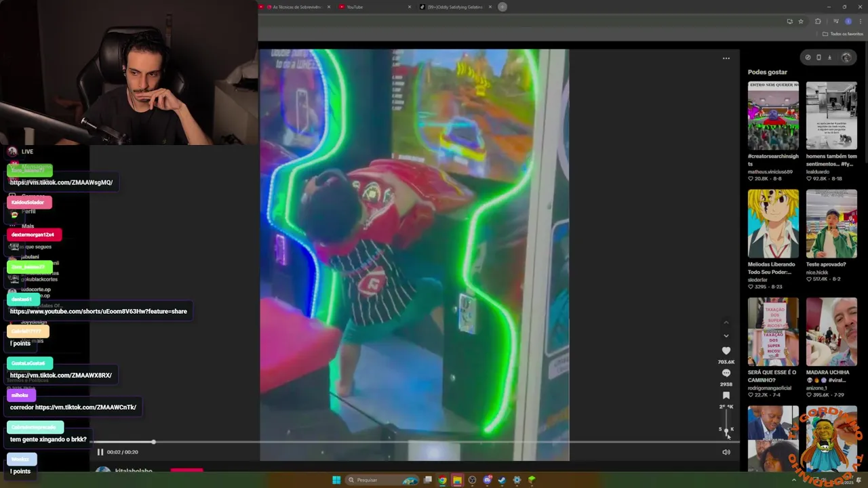Open Task View from the taskbar
The height and width of the screenshot is (488, 868).
point(428,480)
